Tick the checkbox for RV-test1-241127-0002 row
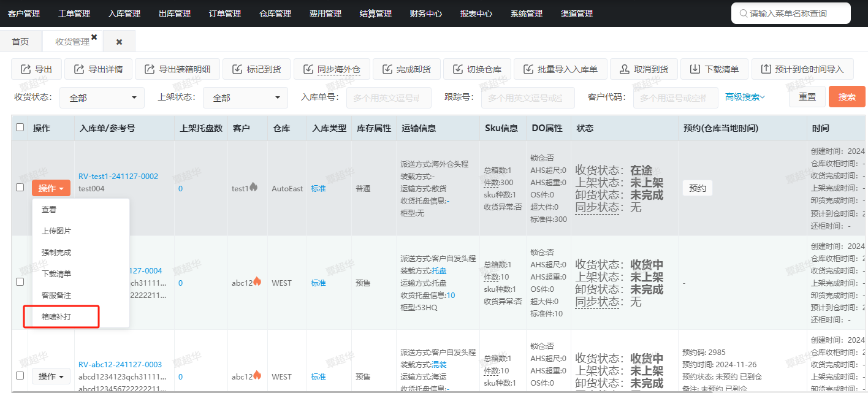Image resolution: width=868 pixels, height=393 pixels. [x=20, y=188]
